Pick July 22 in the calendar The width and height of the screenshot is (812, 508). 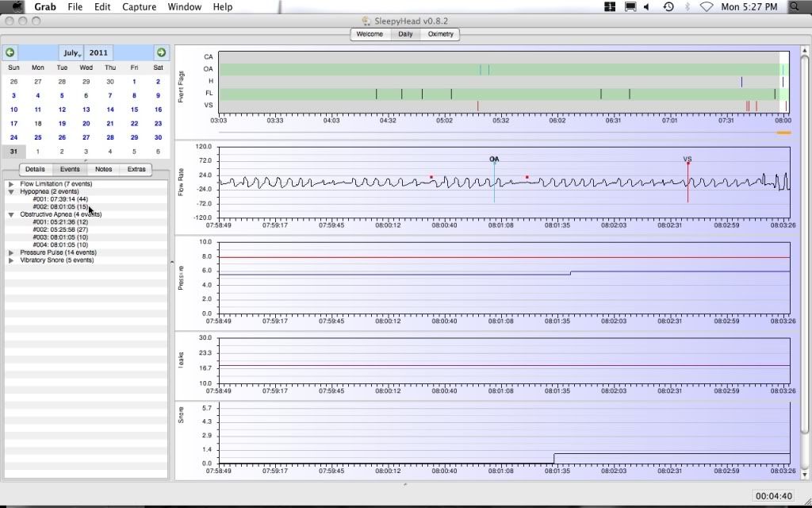tap(134, 123)
